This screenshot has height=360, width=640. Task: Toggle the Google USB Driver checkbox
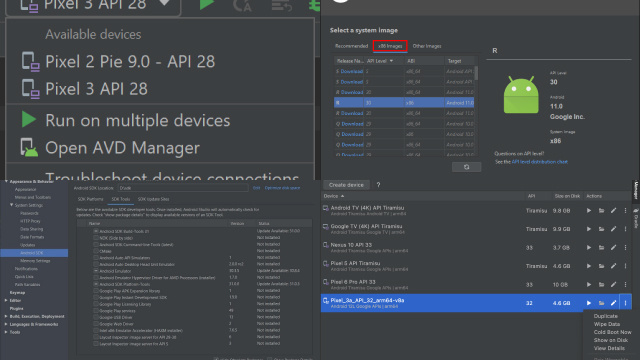(x=96, y=317)
